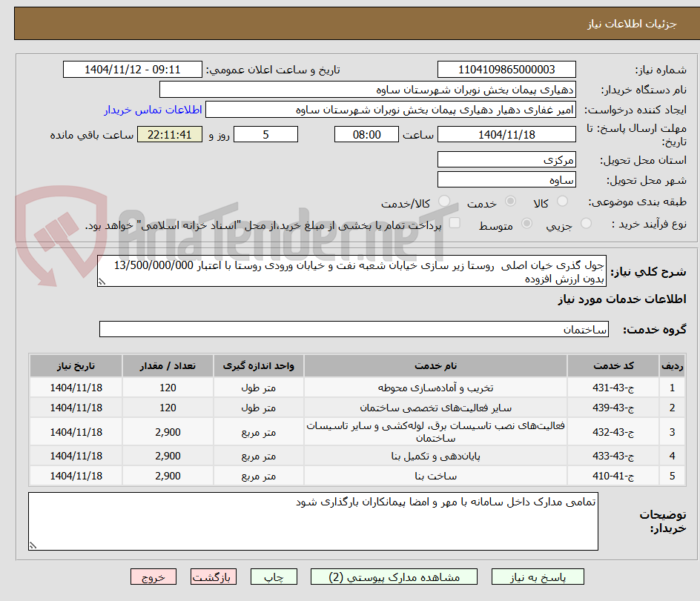This screenshot has height=601, width=700.
Task: Click the resize handle of شرح کلی نیاز
Action: 102,282
